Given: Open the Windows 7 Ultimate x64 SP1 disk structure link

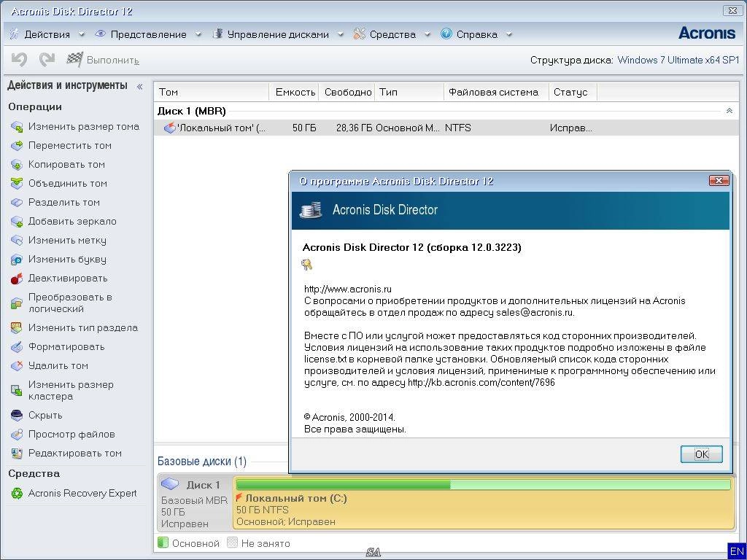Looking at the screenshot, I should (678, 60).
